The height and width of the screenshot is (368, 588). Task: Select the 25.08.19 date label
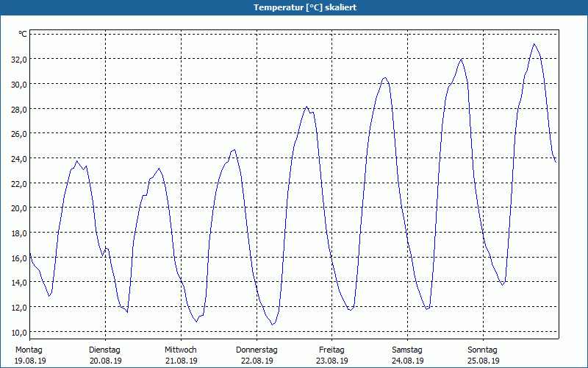[x=482, y=361]
